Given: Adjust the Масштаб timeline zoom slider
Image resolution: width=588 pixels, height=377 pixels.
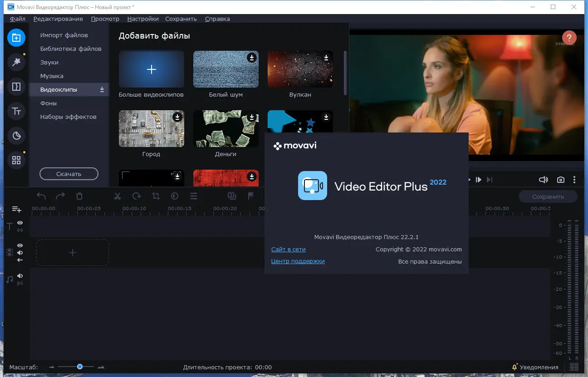Looking at the screenshot, I should (x=79, y=367).
